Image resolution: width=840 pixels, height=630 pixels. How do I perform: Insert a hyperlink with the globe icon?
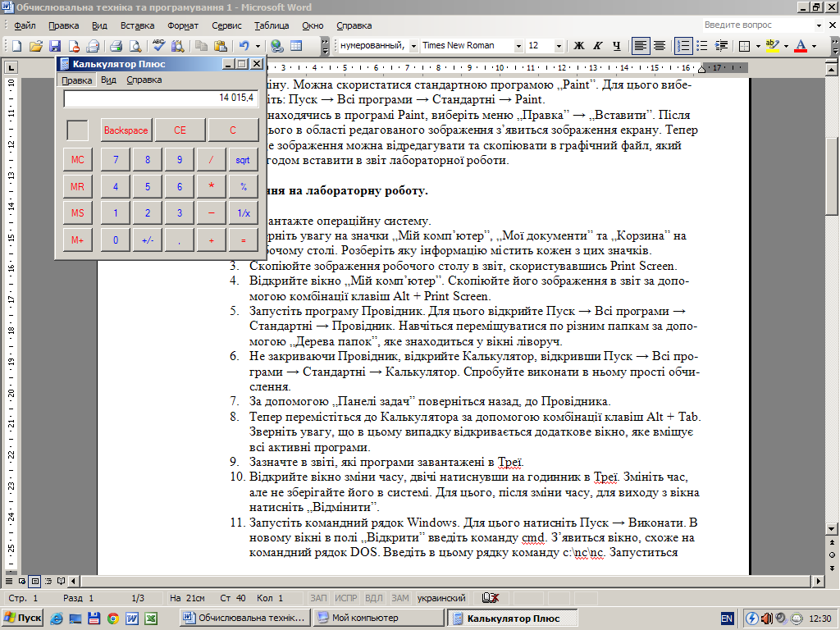277,46
